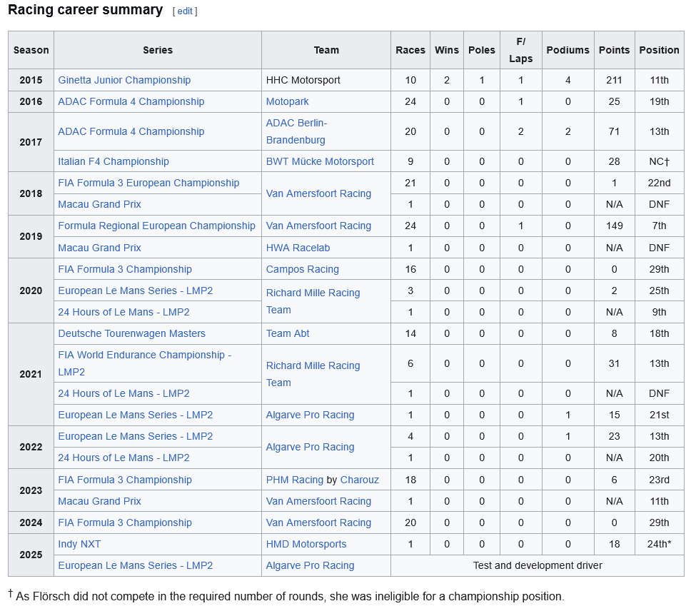Open European Le Mans Series - LMP2 link for 2025
The height and width of the screenshot is (616, 691).
[x=136, y=566]
